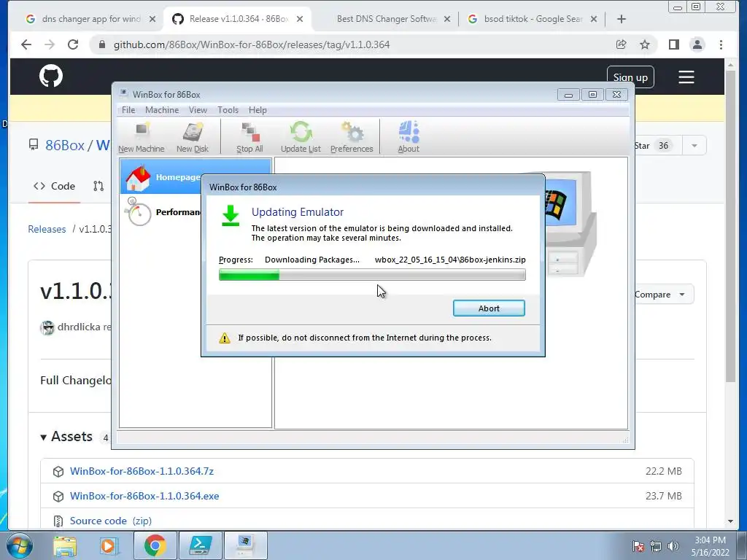Open Code tab on GitHub repo

click(54, 186)
